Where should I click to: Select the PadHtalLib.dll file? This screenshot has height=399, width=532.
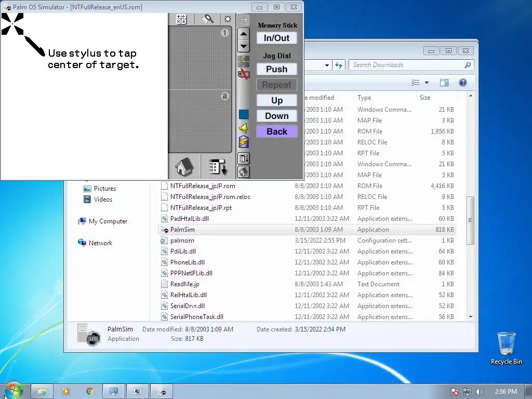(x=308, y=219)
